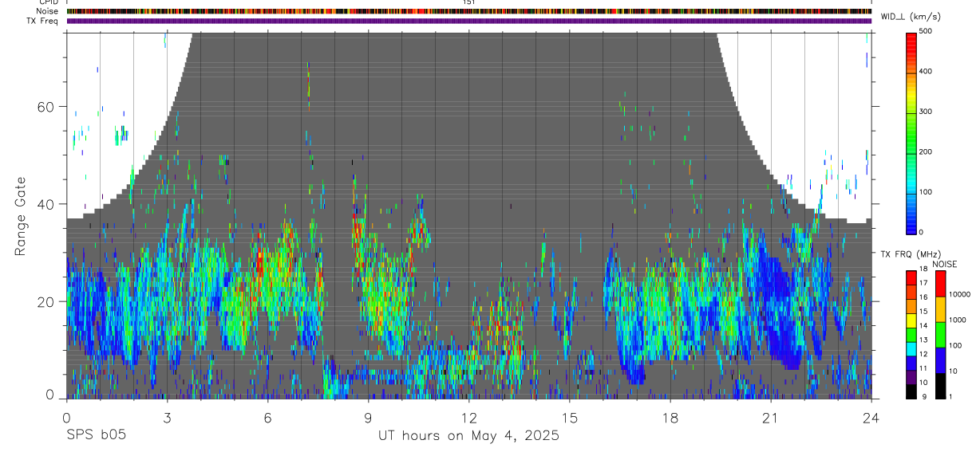Click the 18 MHz label on the TX FRQ scale
980x452 pixels.
point(923,269)
